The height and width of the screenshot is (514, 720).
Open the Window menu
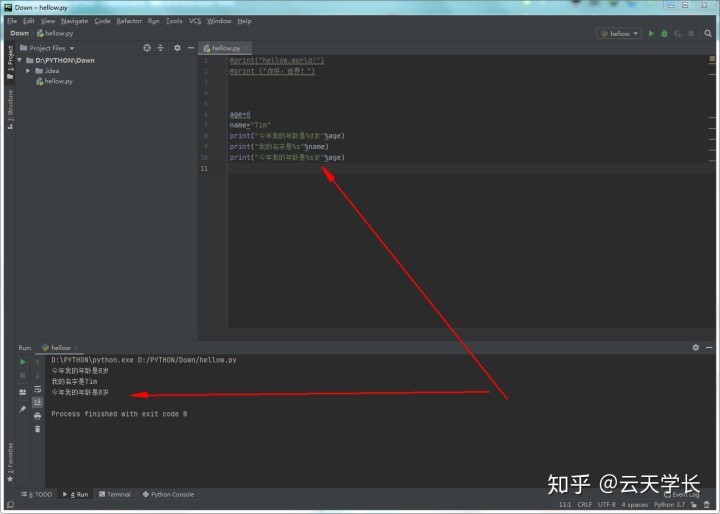[x=219, y=21]
